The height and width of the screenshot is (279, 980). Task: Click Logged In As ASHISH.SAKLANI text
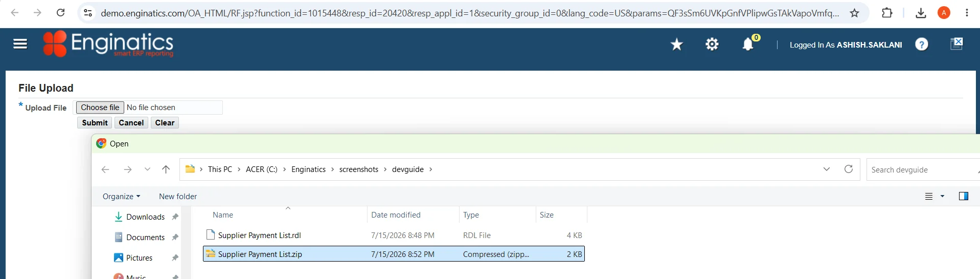coord(846,45)
